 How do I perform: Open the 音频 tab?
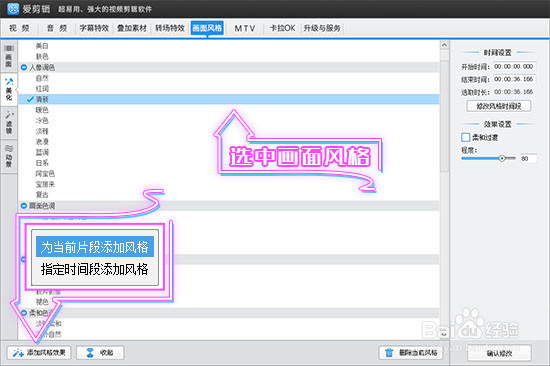coord(57,28)
